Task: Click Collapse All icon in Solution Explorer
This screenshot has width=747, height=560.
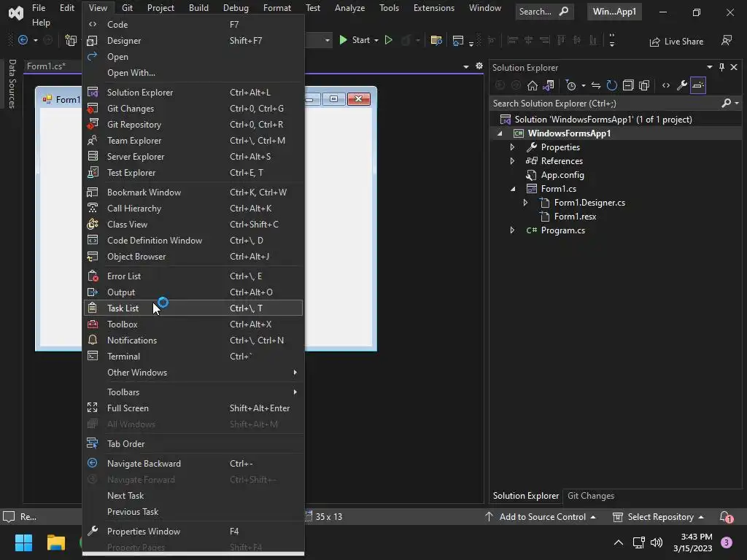Action: pos(628,86)
